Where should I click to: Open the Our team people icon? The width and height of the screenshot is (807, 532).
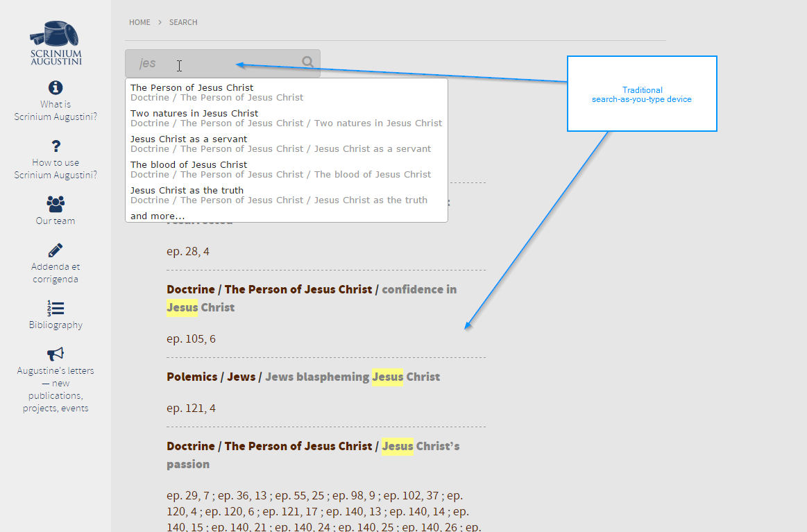(x=56, y=204)
